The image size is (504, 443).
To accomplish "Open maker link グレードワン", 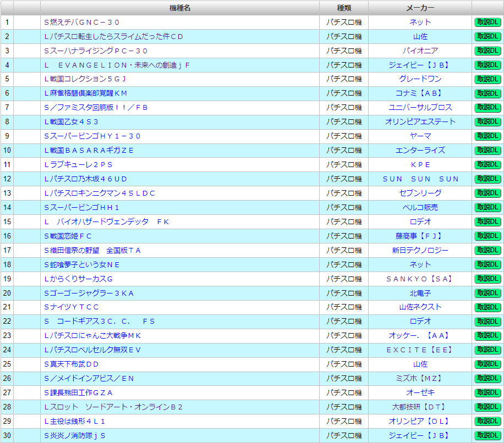I will pos(420,79).
